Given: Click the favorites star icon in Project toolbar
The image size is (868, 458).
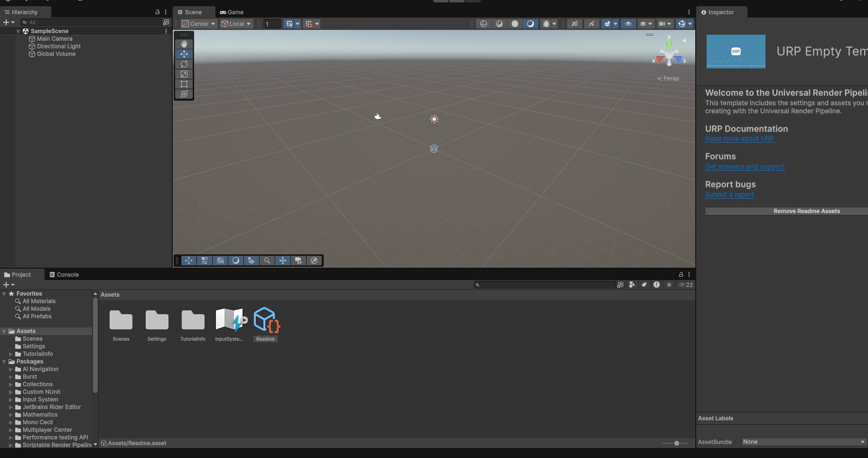Looking at the screenshot, I should click(669, 285).
